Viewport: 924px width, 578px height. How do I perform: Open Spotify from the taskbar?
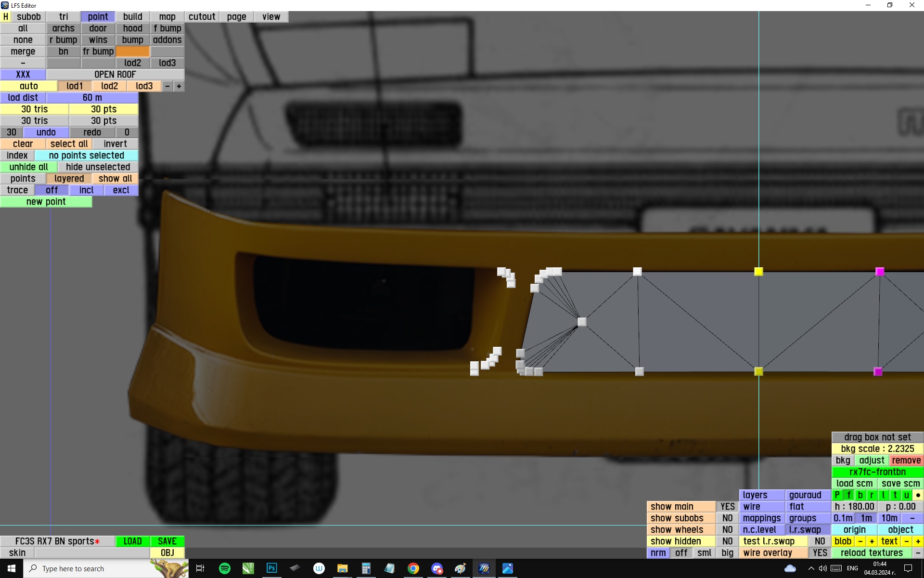(224, 568)
